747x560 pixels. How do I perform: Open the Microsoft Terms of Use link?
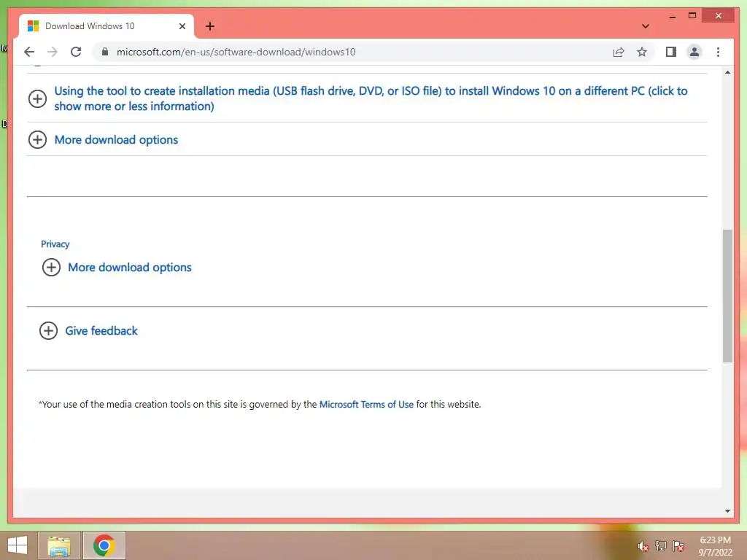point(366,404)
